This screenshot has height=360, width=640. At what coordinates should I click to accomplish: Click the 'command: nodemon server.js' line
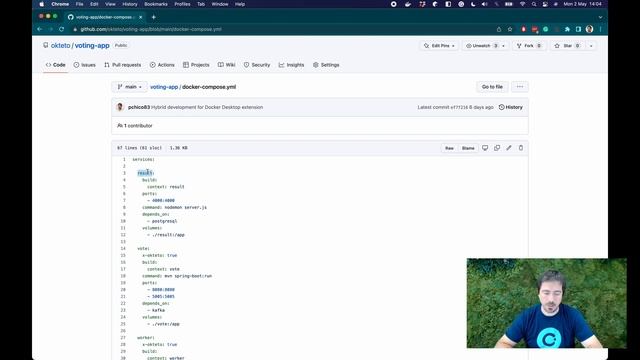click(x=174, y=207)
